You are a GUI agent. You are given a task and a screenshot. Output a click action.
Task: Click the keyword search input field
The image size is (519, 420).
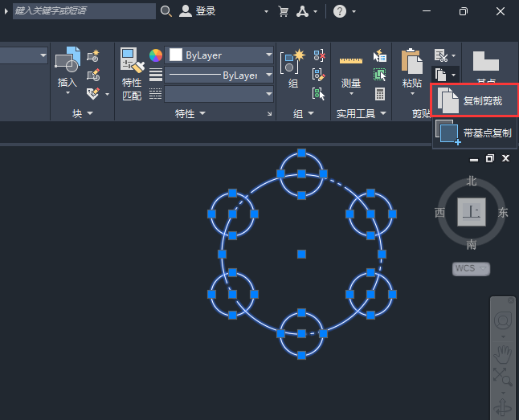coord(84,11)
